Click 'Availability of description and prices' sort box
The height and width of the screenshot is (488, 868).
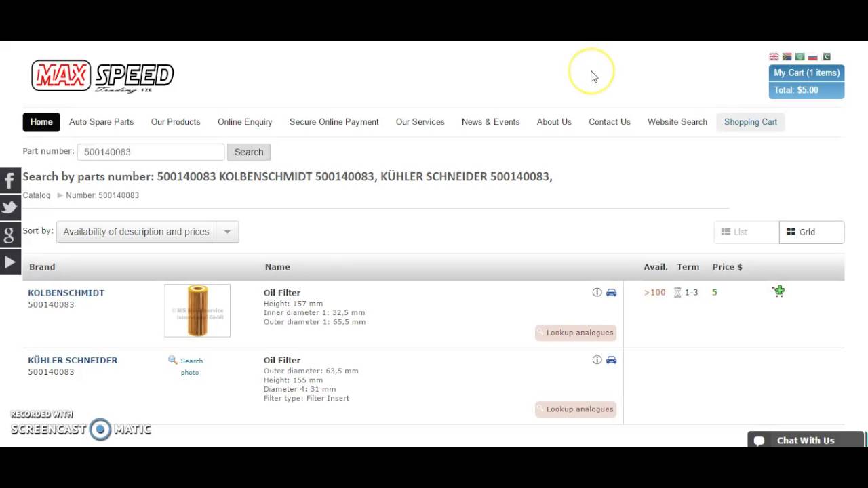(136, 232)
